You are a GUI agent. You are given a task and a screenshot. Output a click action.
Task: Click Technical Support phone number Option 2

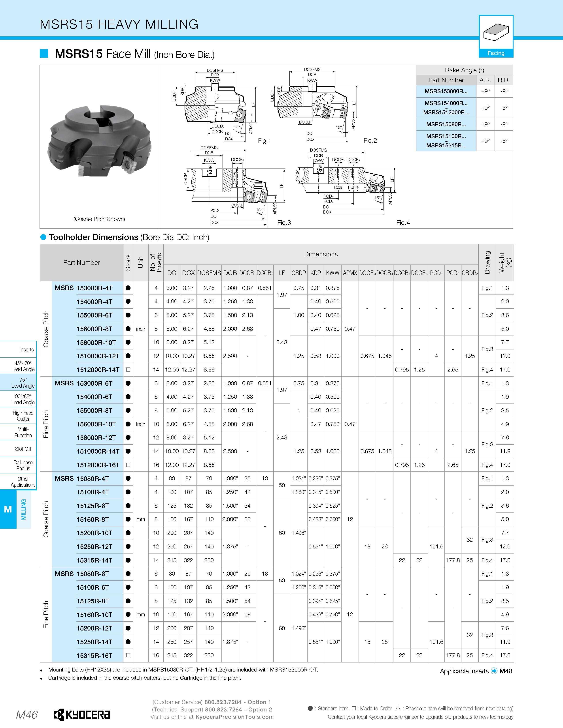click(x=238, y=709)
